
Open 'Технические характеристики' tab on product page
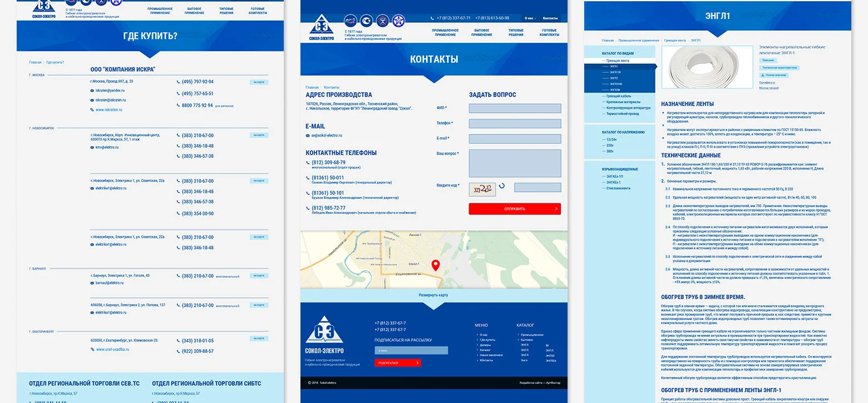click(x=779, y=67)
